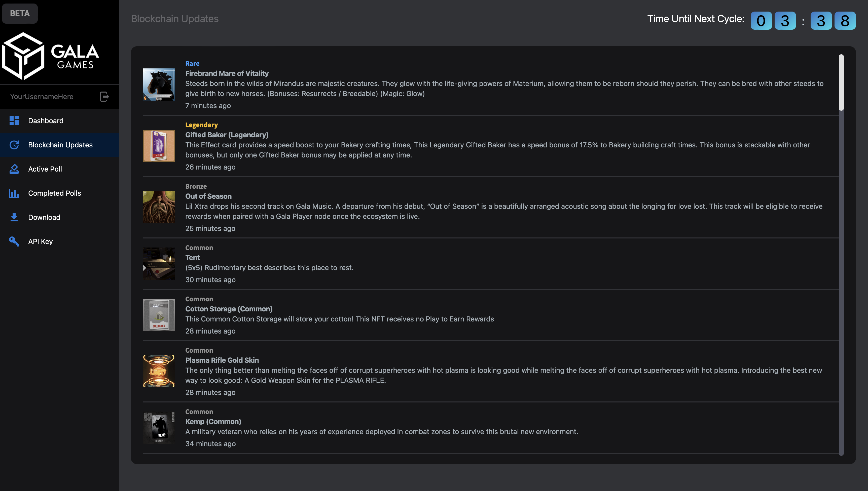
Task: Click the last countdown digit 8
Action: [x=845, y=21]
